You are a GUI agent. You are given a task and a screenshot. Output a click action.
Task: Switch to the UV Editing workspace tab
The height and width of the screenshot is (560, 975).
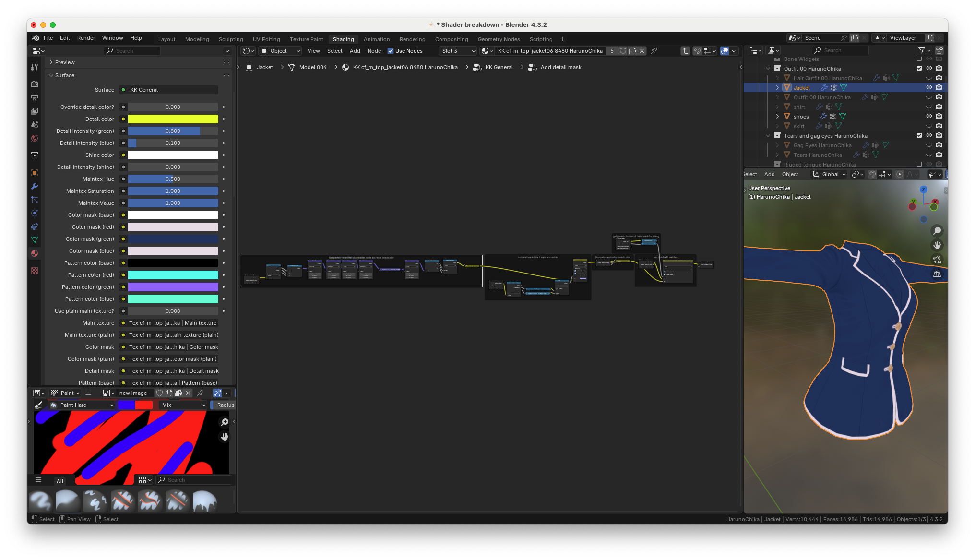[x=266, y=39]
